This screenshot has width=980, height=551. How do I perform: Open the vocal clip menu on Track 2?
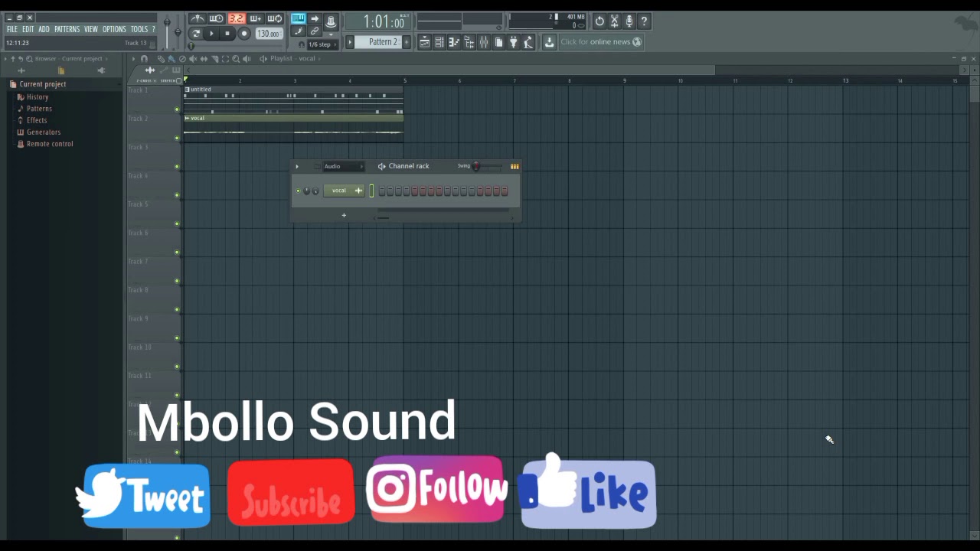[x=187, y=118]
